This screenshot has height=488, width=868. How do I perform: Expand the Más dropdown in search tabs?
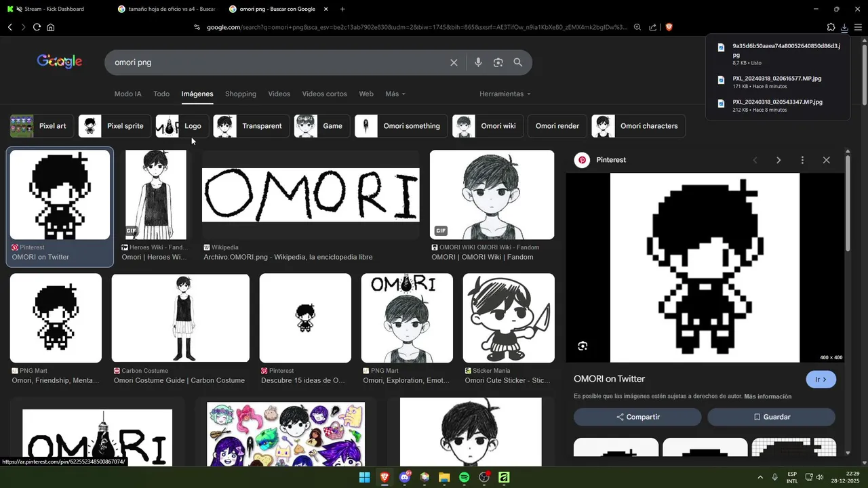tap(395, 94)
